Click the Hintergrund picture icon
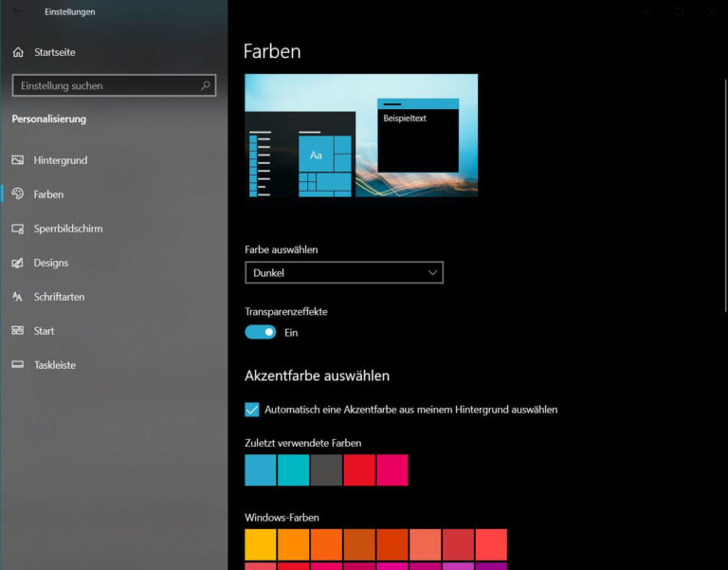Screen dimensions: 728x570 click(x=18, y=159)
